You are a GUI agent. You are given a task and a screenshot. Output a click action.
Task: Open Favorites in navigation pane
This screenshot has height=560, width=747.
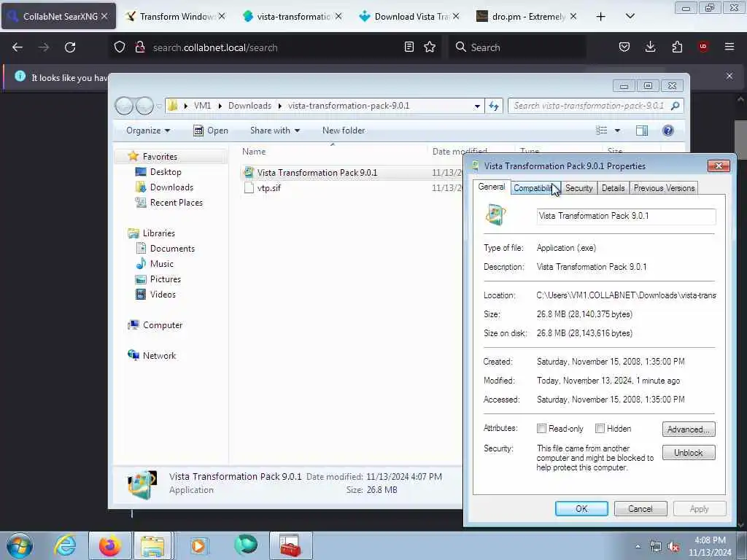point(160,157)
